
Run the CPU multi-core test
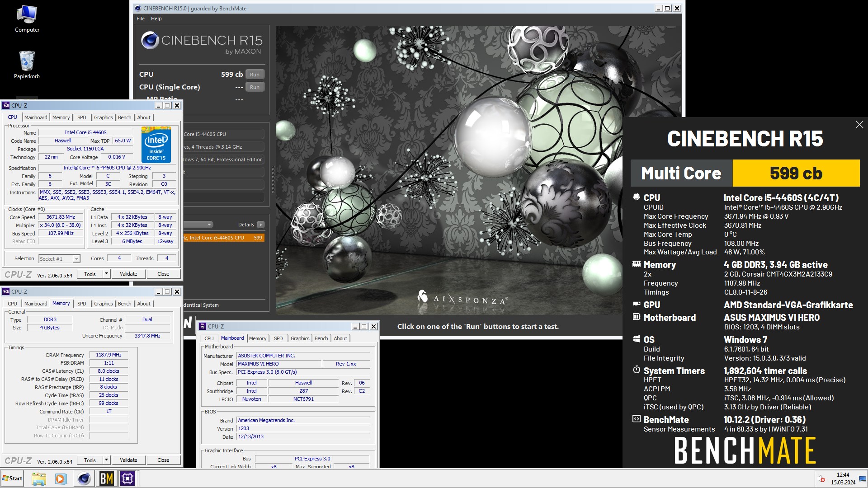(255, 75)
